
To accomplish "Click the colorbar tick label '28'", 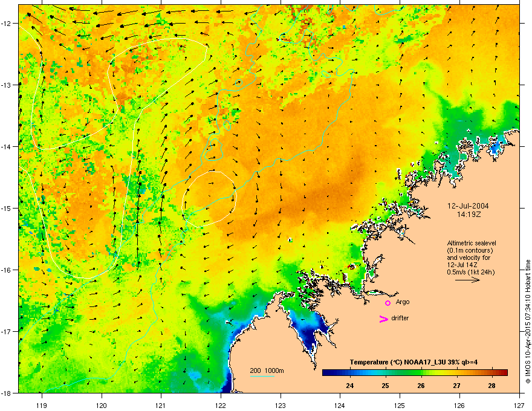I will (491, 386).
